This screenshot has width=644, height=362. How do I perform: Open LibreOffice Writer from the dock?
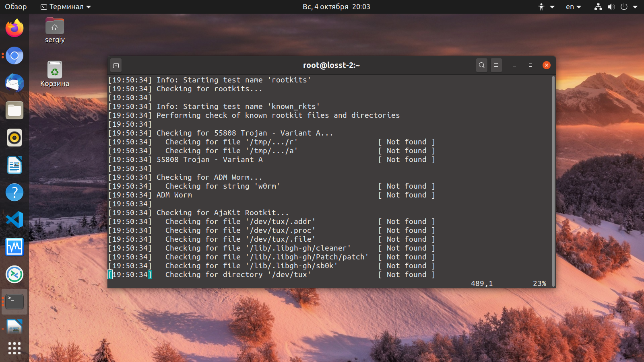pyautogui.click(x=14, y=165)
